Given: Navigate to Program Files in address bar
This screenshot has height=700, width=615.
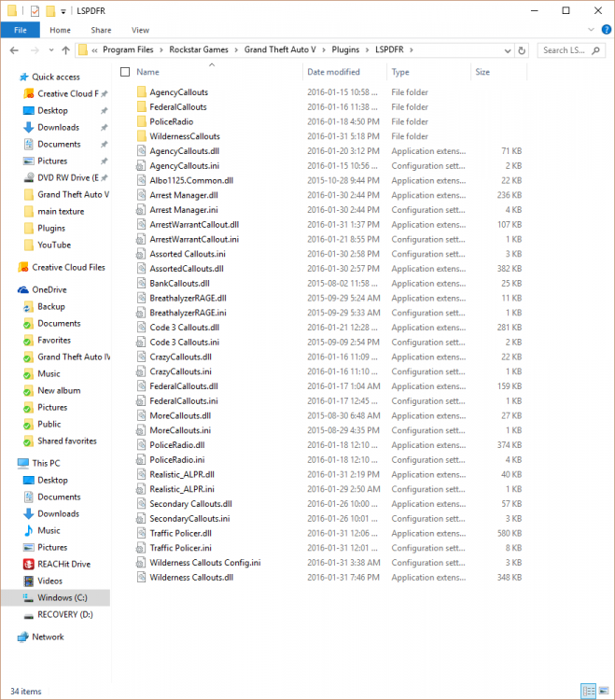Looking at the screenshot, I should 128,49.
